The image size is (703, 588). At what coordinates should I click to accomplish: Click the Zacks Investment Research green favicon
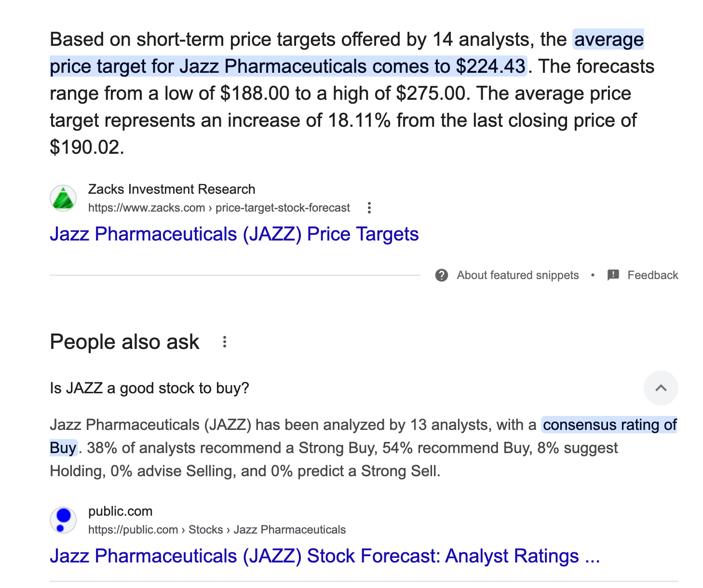(63, 198)
